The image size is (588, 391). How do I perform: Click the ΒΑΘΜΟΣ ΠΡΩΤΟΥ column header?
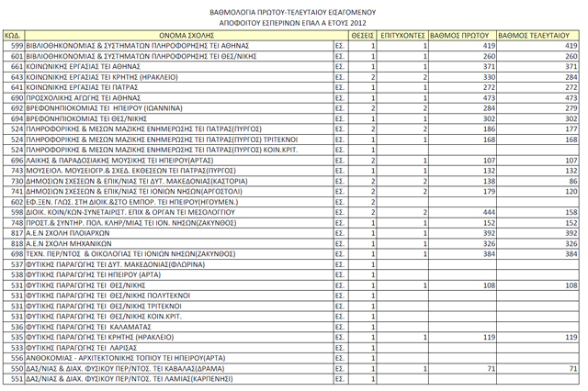464,32
